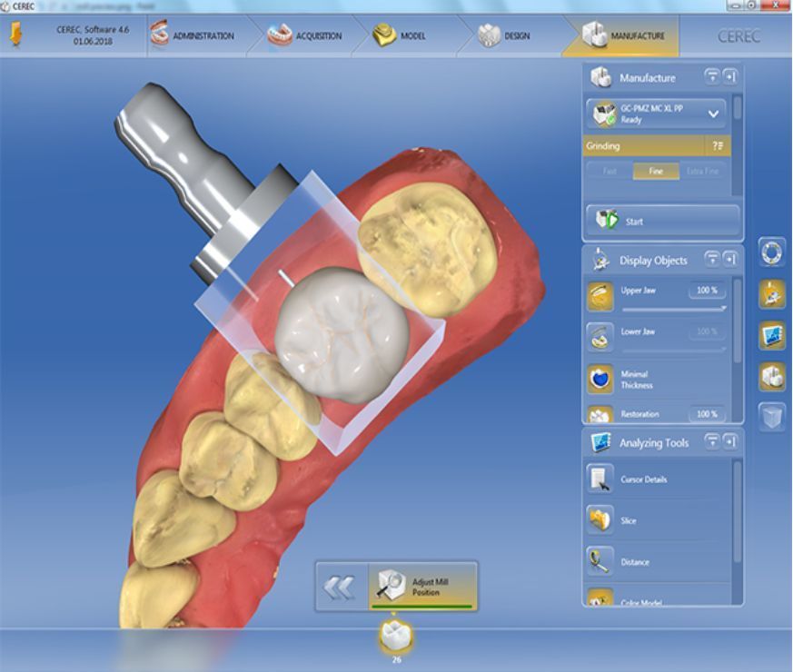Toggle Restoration visibility icon

pos(600,415)
